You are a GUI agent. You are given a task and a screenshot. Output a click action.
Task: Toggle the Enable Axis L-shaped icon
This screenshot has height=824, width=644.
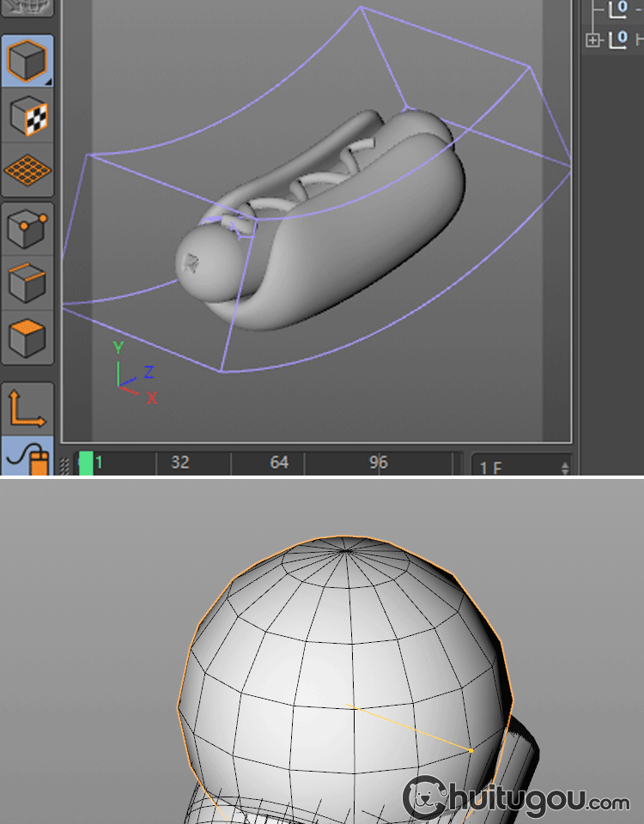pos(27,409)
